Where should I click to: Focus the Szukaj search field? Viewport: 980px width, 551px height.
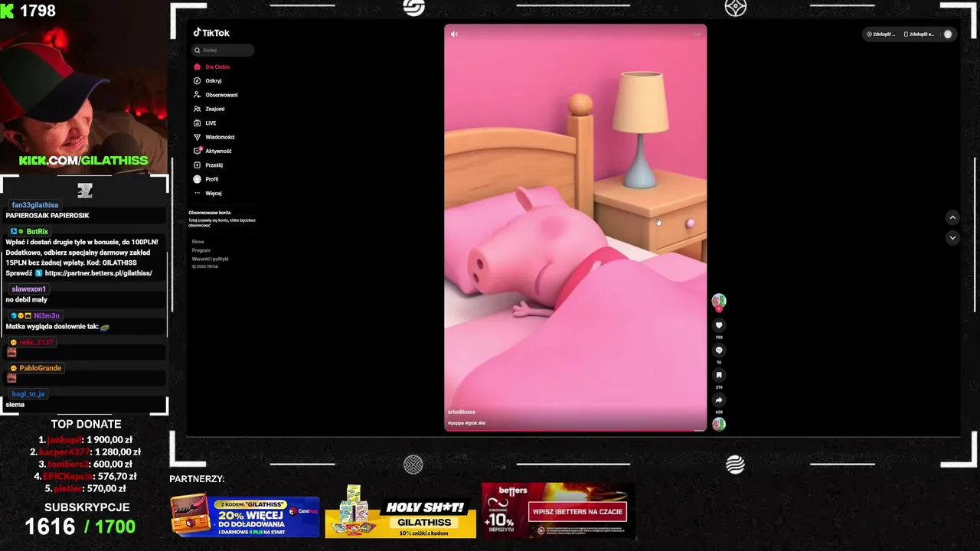point(223,50)
